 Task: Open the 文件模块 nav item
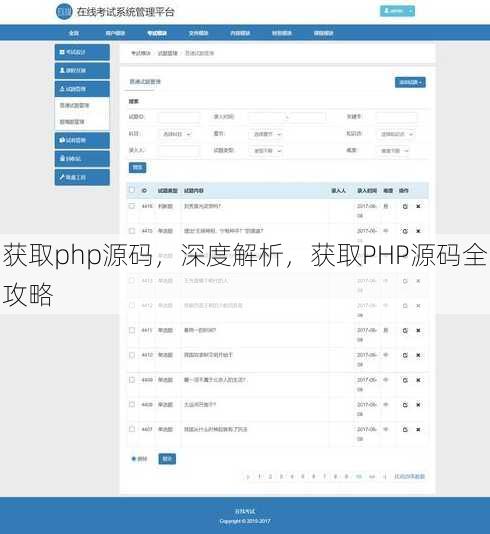tap(199, 33)
